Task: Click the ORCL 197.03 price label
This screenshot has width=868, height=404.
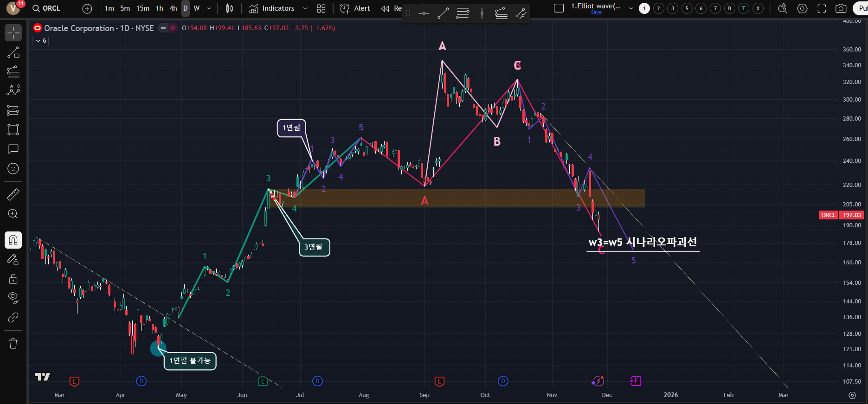Action: click(x=841, y=215)
